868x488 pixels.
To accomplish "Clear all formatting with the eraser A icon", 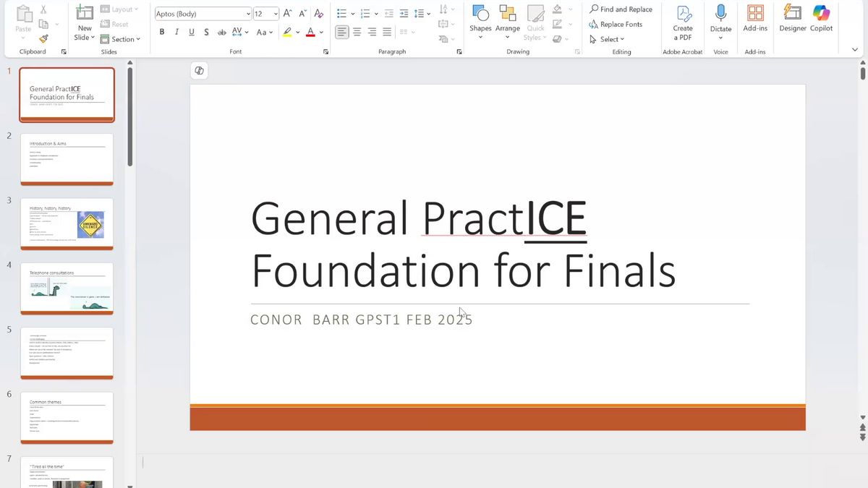I will [318, 14].
